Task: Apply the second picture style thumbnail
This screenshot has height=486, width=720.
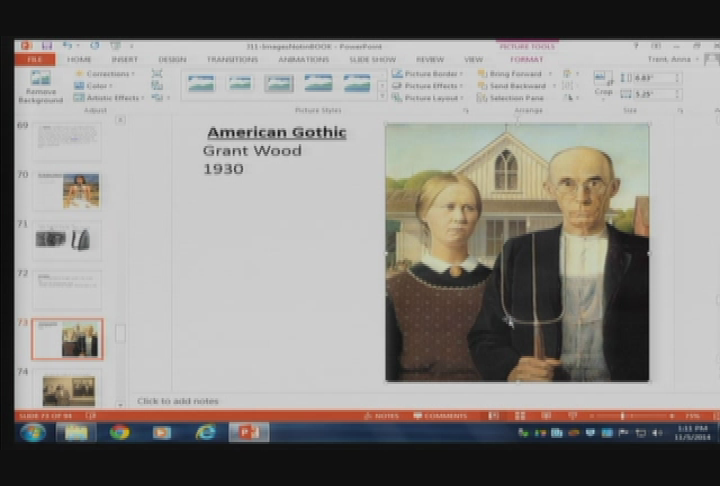Action: (x=240, y=84)
